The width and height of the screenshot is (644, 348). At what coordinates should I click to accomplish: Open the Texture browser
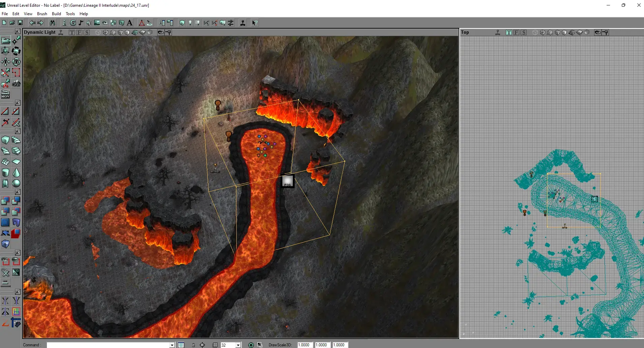97,23
